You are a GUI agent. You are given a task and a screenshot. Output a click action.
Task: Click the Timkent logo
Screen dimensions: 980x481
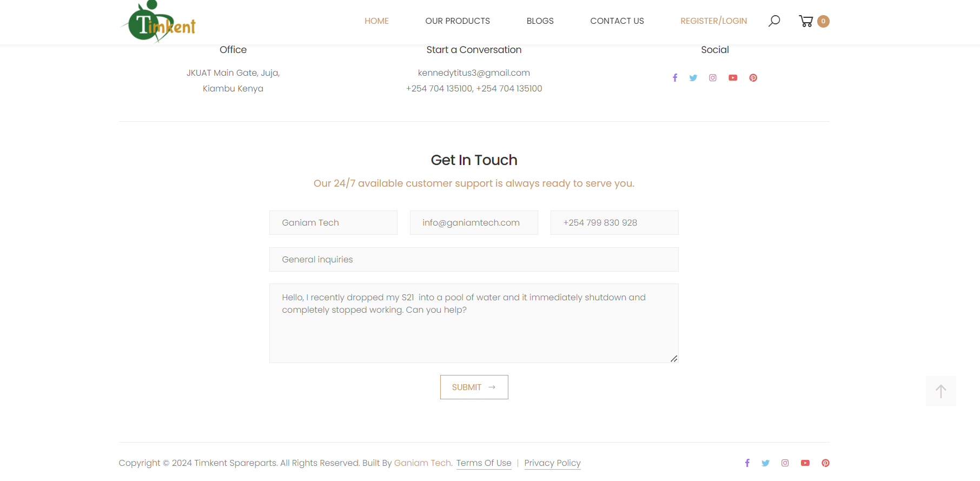click(x=158, y=21)
